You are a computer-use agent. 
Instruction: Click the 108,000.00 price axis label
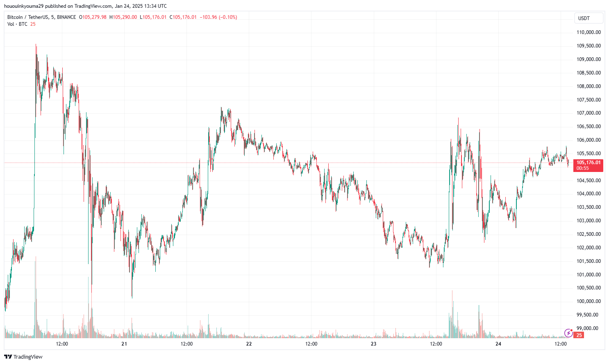(x=589, y=86)
